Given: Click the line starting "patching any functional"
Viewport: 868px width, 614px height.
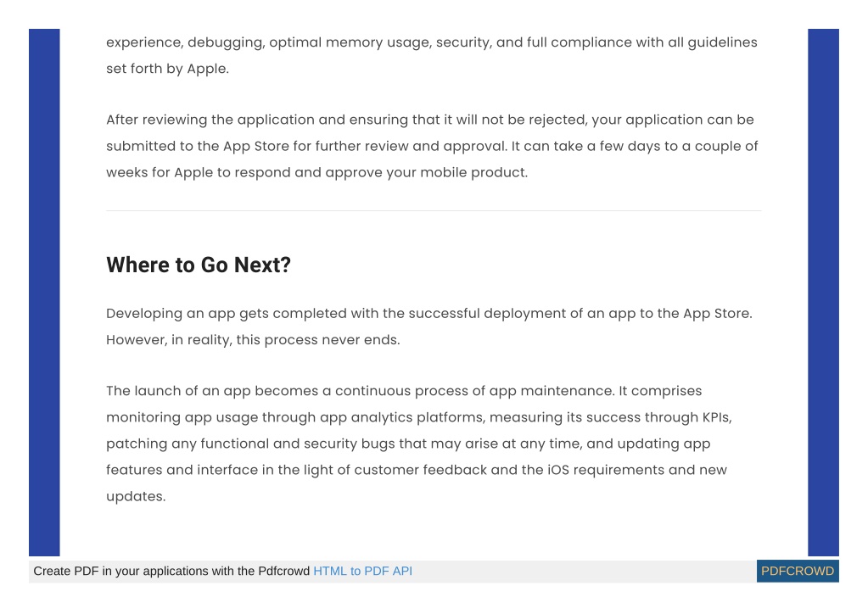Looking at the screenshot, I should [x=408, y=444].
